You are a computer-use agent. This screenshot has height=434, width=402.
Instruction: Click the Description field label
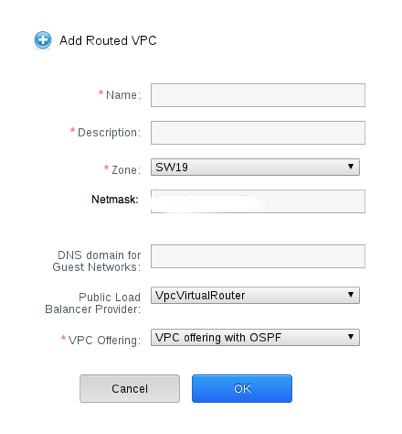pos(109,133)
